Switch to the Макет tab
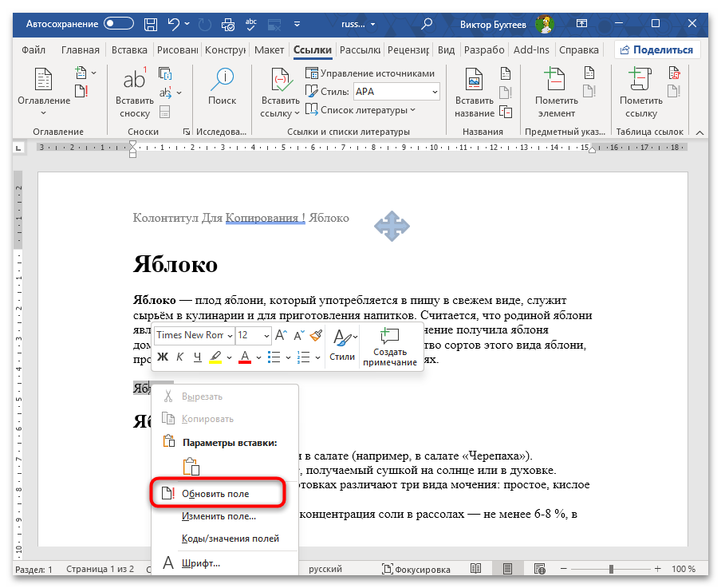This screenshot has width=721, height=588. (269, 49)
